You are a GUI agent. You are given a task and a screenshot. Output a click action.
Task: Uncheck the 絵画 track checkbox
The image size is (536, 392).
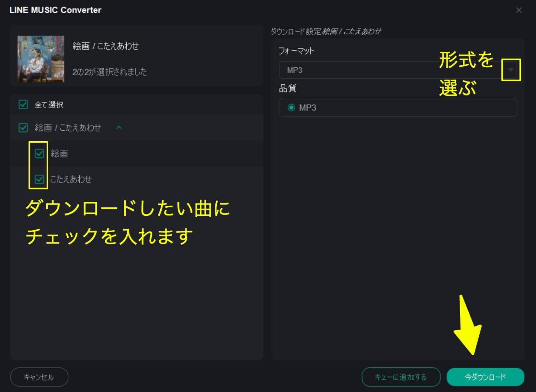pos(39,154)
